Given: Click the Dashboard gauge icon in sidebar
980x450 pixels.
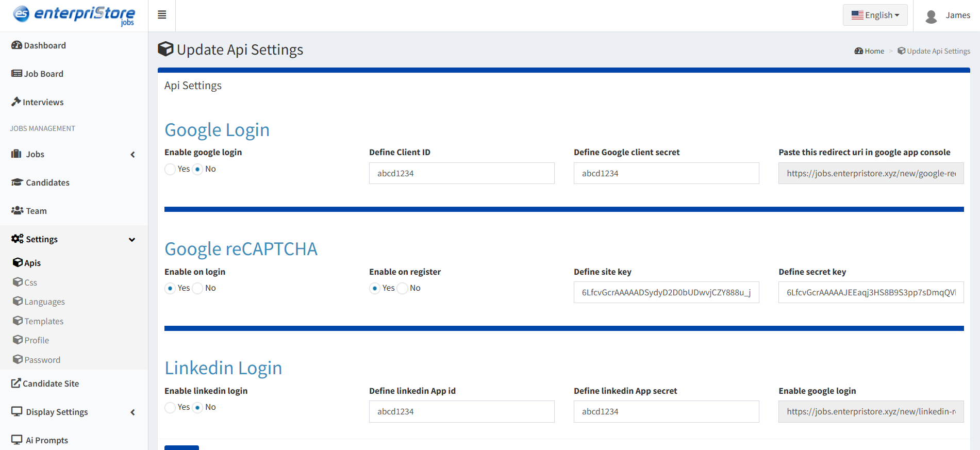Looking at the screenshot, I should (x=16, y=45).
